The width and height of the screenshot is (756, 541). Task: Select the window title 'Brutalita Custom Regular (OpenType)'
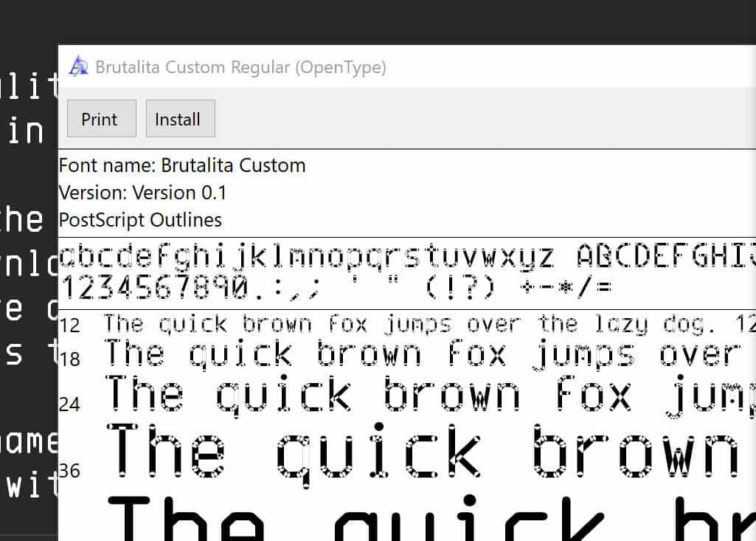click(240, 67)
